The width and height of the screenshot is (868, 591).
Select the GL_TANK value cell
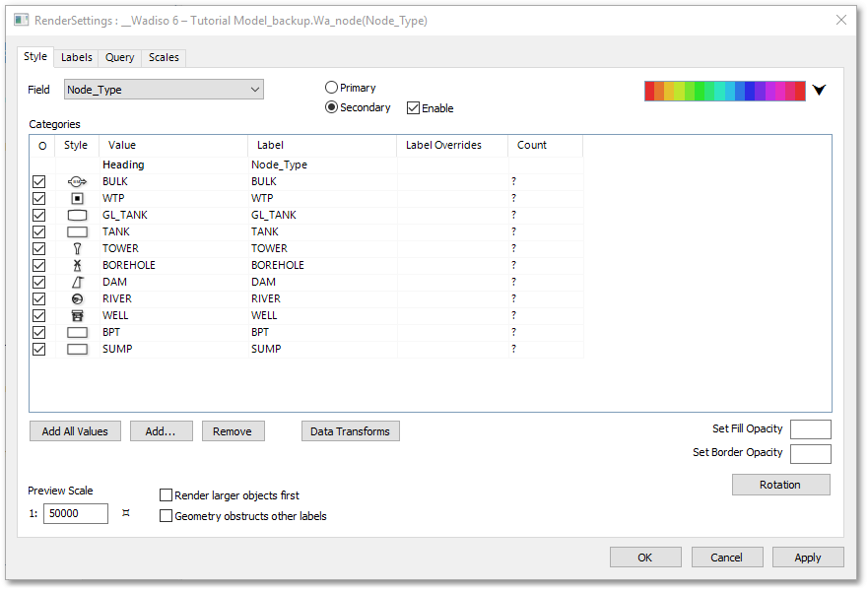point(173,215)
